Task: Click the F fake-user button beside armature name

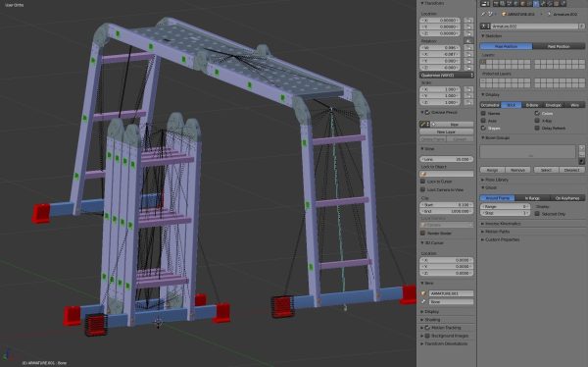Action: 581,26
